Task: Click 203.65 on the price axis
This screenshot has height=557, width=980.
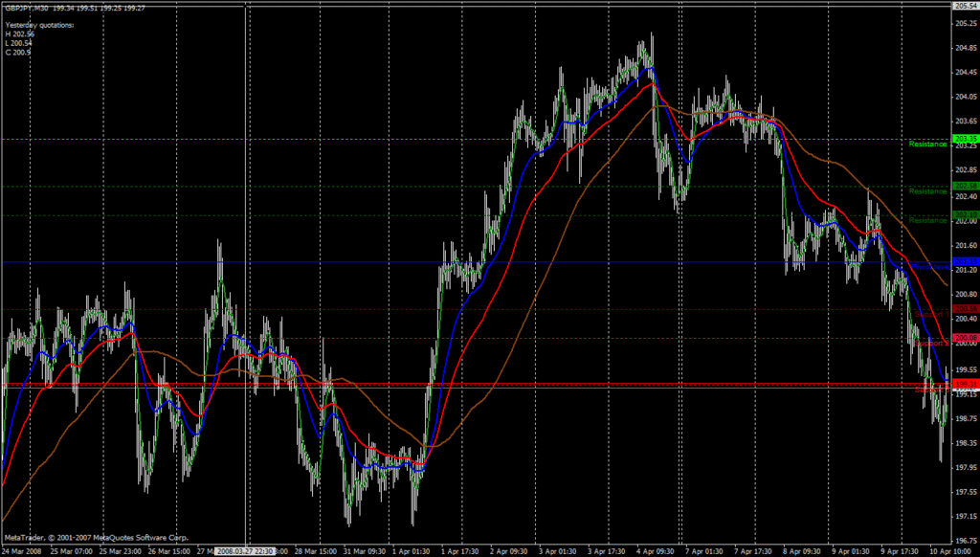Action: tap(967, 122)
